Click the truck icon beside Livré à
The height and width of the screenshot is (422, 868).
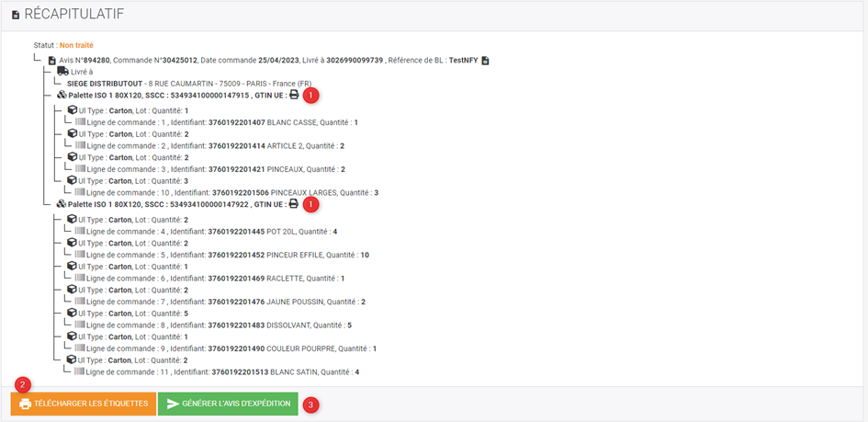62,72
